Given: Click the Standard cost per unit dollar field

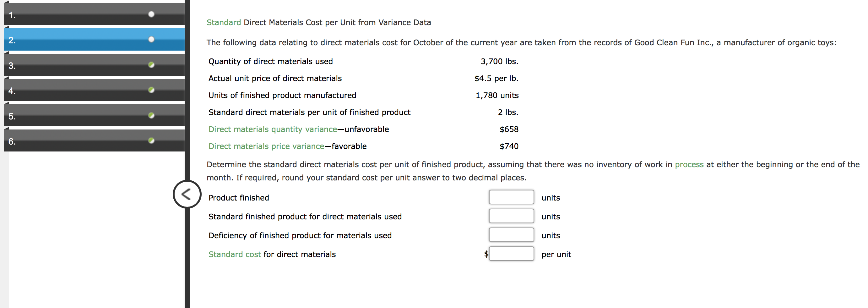Looking at the screenshot, I should (511, 254).
